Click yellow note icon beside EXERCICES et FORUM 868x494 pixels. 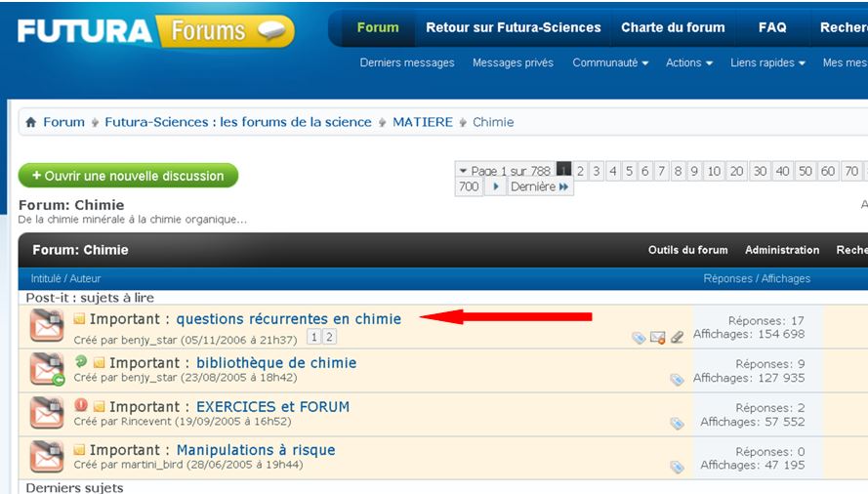[x=99, y=406]
